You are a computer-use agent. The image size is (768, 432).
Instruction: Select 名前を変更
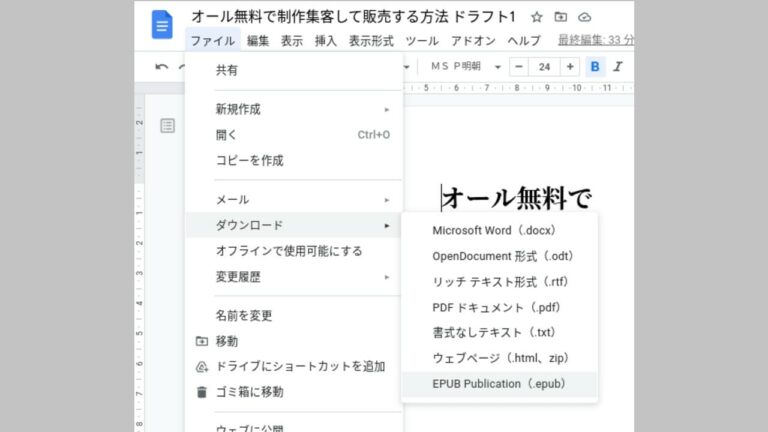pyautogui.click(x=294, y=315)
